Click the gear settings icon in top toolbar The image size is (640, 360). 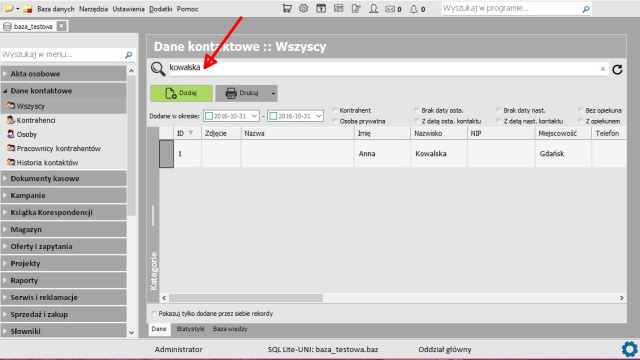pyautogui.click(x=303, y=8)
